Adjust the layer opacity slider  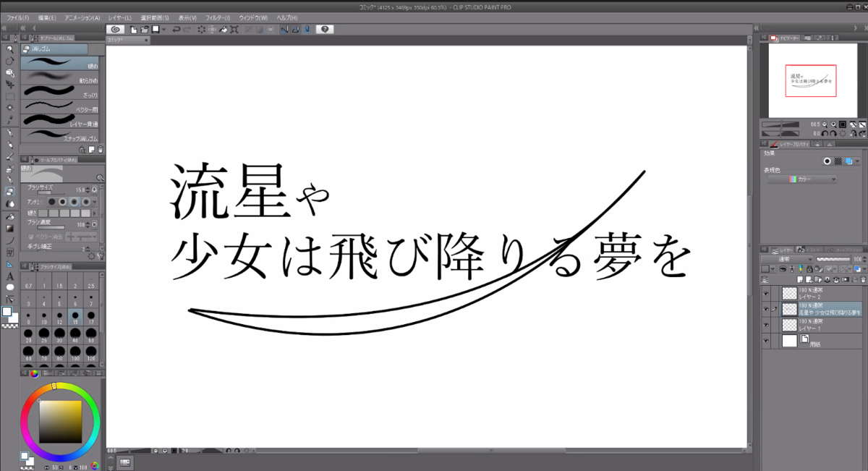[x=833, y=259]
